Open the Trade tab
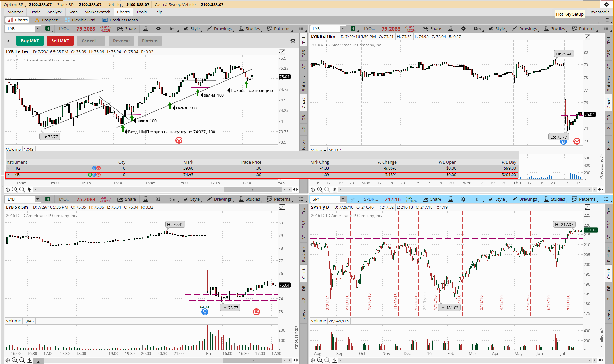 point(35,12)
